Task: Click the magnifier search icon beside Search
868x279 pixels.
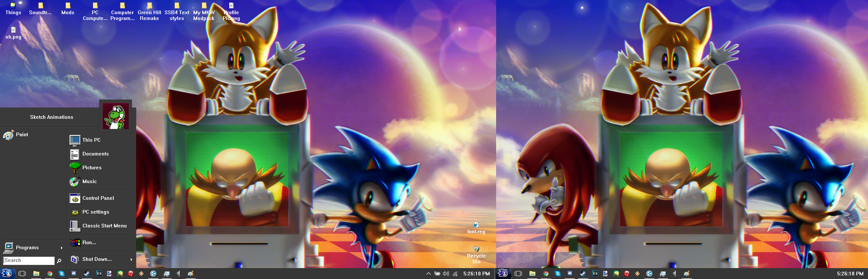Action: tap(59, 260)
